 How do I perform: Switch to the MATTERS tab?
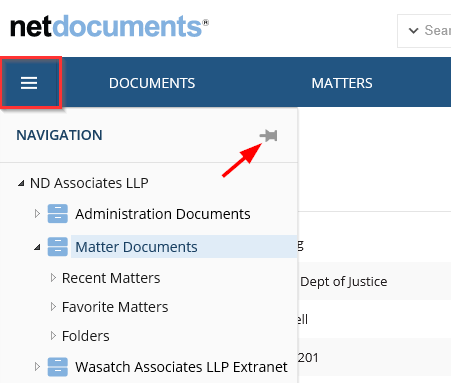coord(342,83)
